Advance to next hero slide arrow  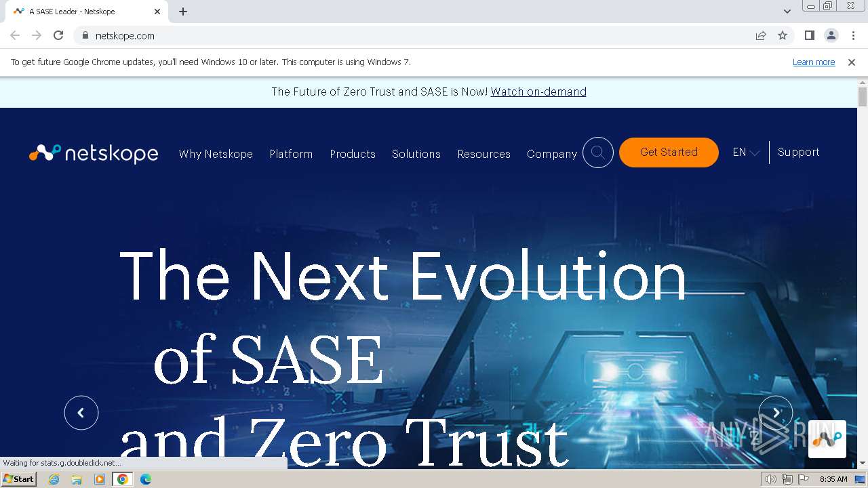coord(776,413)
